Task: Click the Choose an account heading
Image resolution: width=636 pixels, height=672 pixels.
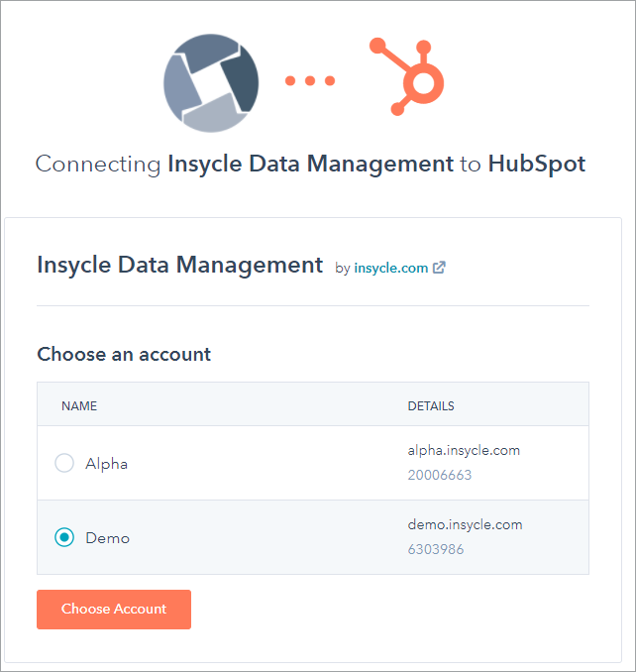Action: pyautogui.click(x=124, y=355)
